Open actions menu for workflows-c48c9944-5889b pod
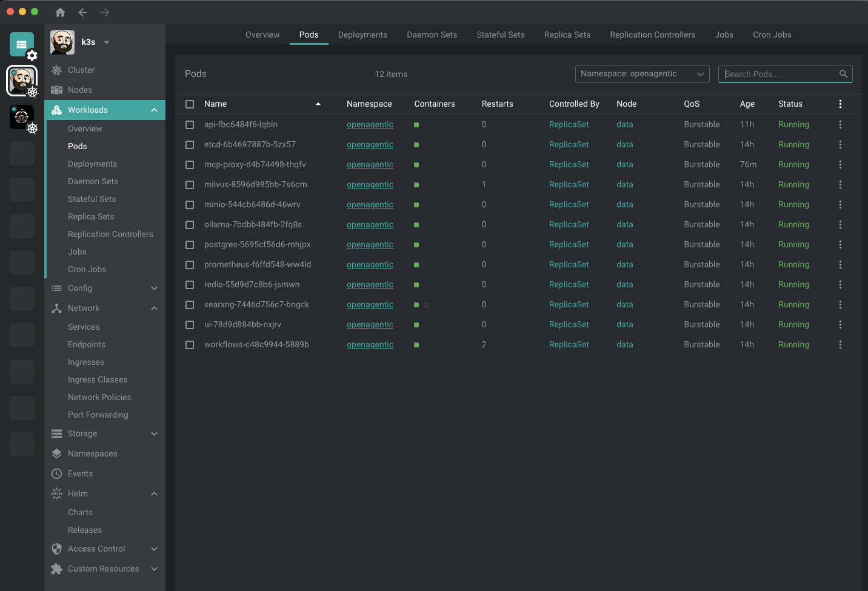This screenshot has width=868, height=591. pos(840,344)
